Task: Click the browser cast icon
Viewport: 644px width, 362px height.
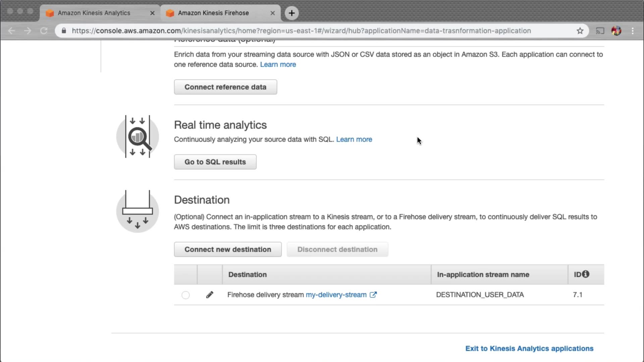Action: tap(600, 31)
